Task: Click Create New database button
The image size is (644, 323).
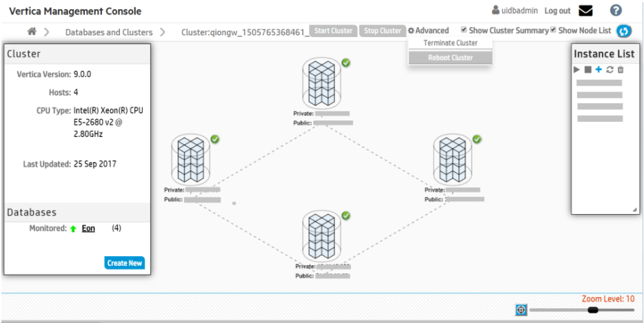Action: point(125,263)
